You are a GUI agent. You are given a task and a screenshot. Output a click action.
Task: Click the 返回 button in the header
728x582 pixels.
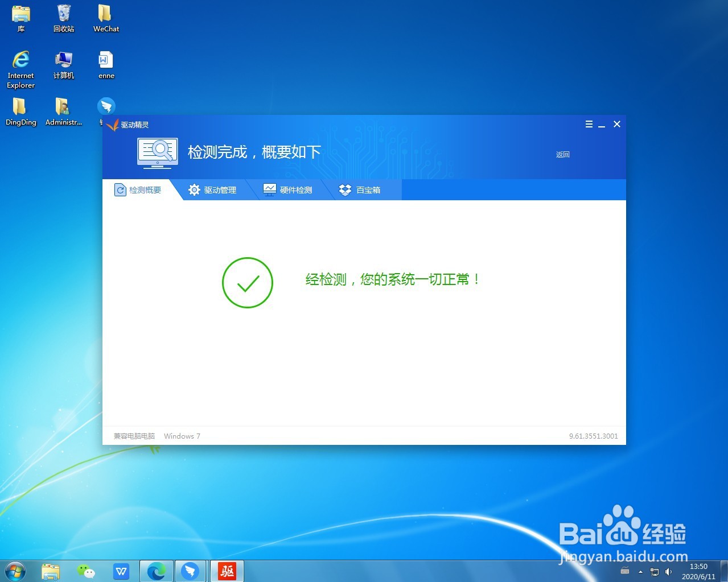click(x=562, y=154)
